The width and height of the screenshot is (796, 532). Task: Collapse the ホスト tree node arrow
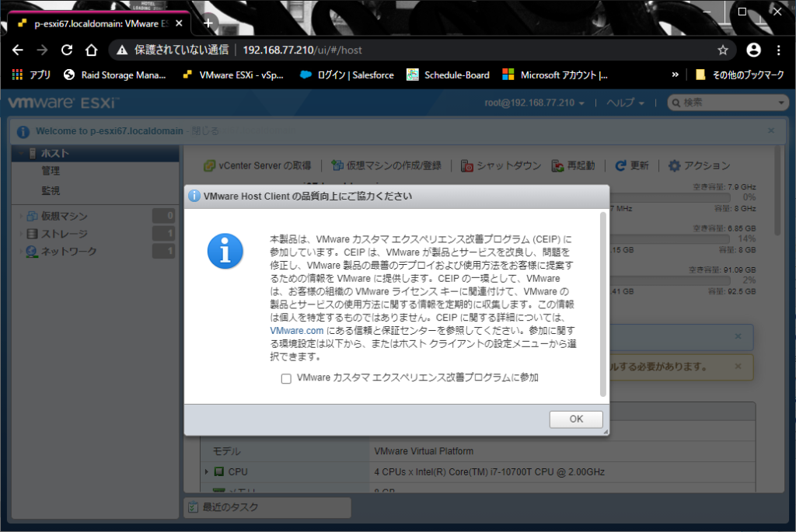tap(21, 153)
